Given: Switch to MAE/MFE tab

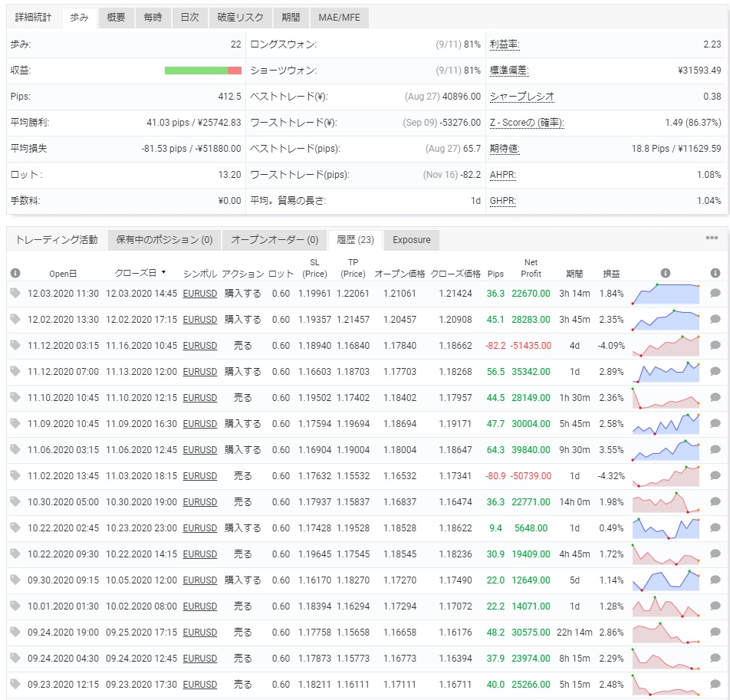Looking at the screenshot, I should coord(340,18).
